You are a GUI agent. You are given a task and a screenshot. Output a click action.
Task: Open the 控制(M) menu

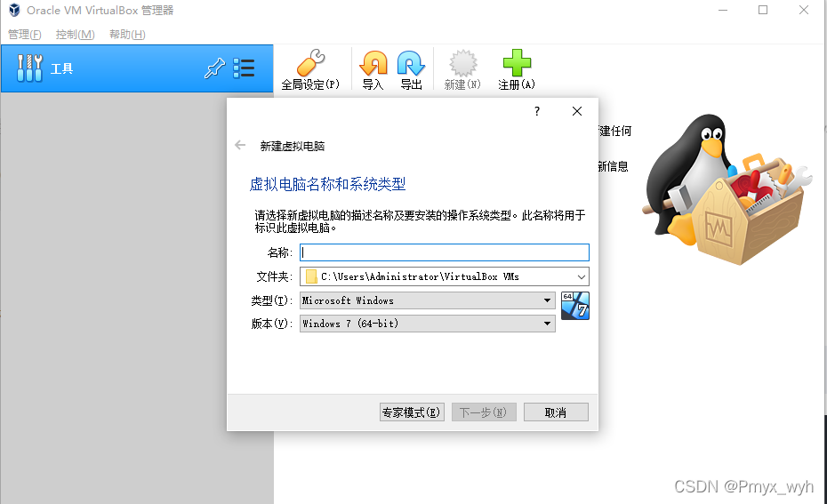point(75,35)
